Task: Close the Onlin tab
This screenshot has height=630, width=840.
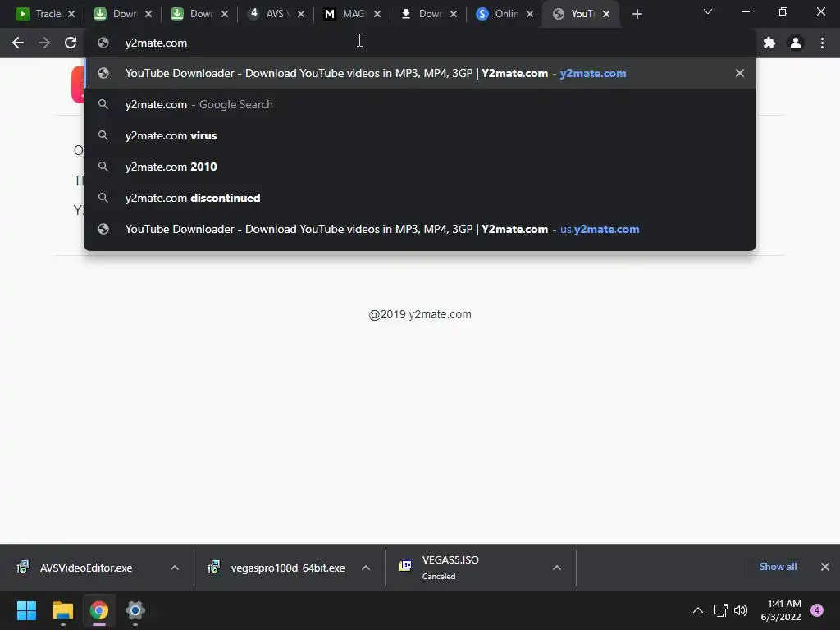Action: click(x=530, y=15)
